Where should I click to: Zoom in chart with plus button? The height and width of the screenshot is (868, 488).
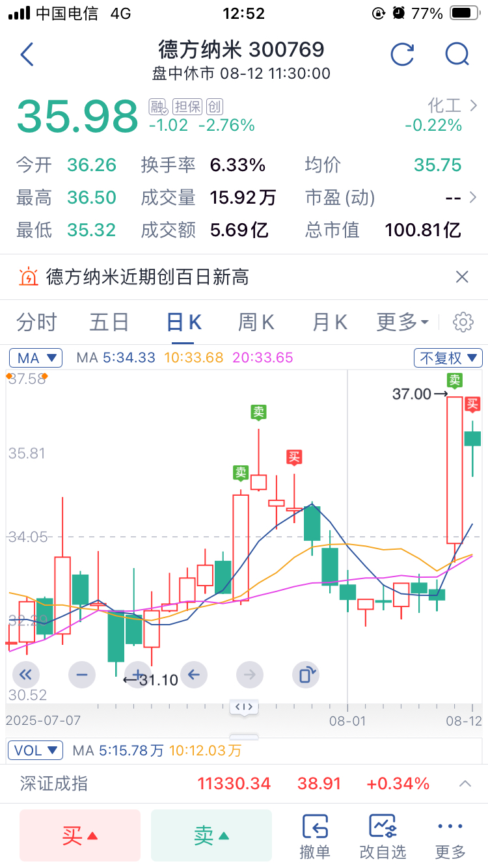pos(137,675)
